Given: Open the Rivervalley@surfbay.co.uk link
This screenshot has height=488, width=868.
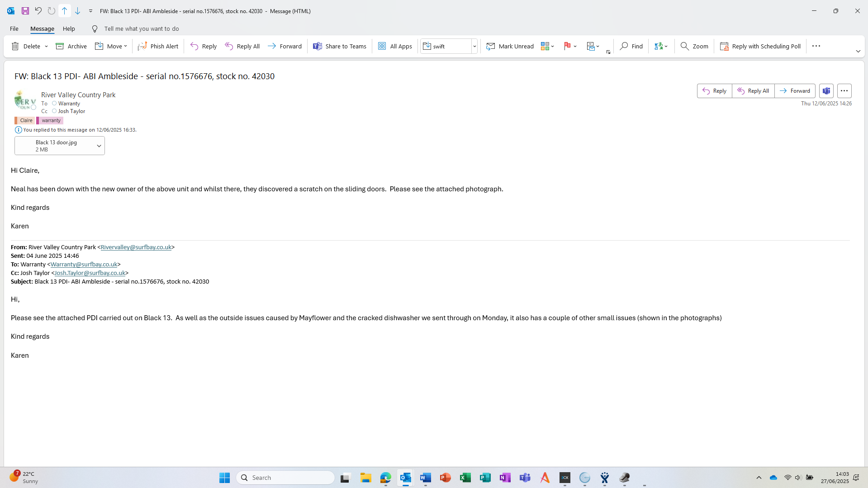Looking at the screenshot, I should pyautogui.click(x=136, y=247).
